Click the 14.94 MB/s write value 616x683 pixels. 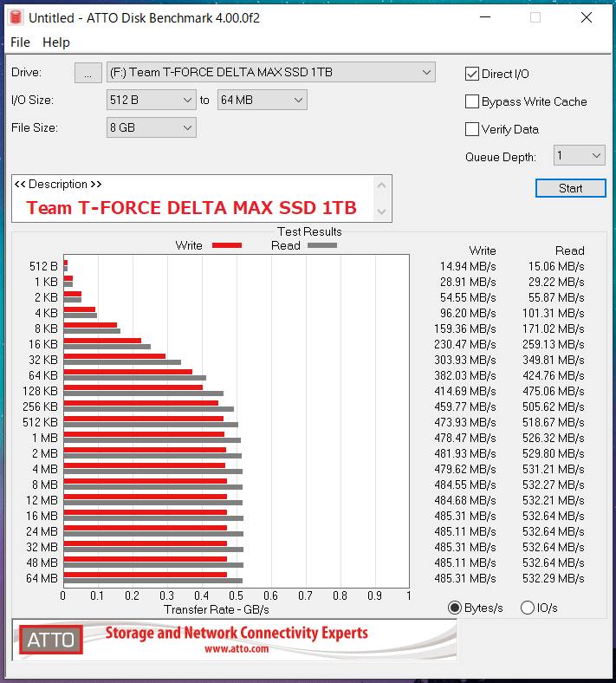[x=468, y=267]
